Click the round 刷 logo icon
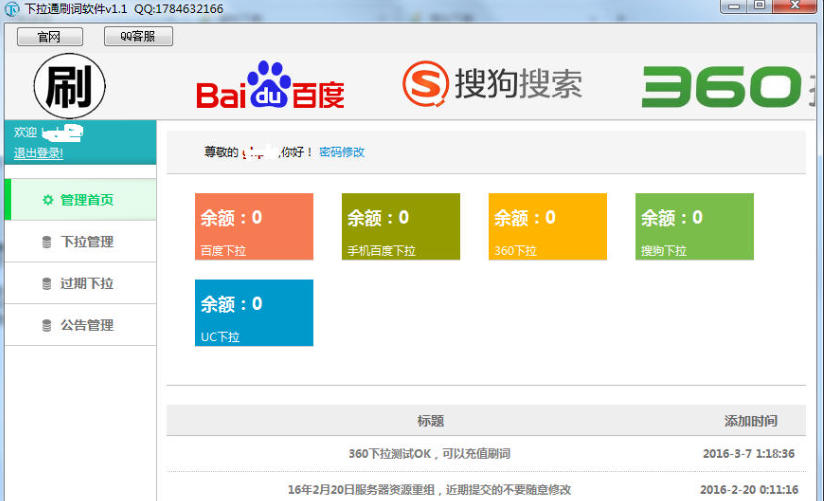This screenshot has width=824, height=501. click(69, 86)
